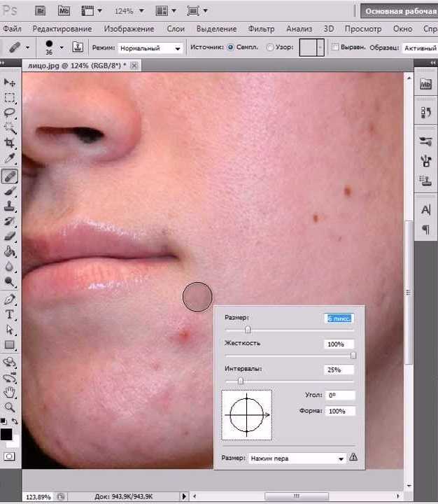438x504 pixels.
Task: Open the Редактирование menu
Action: (62, 29)
